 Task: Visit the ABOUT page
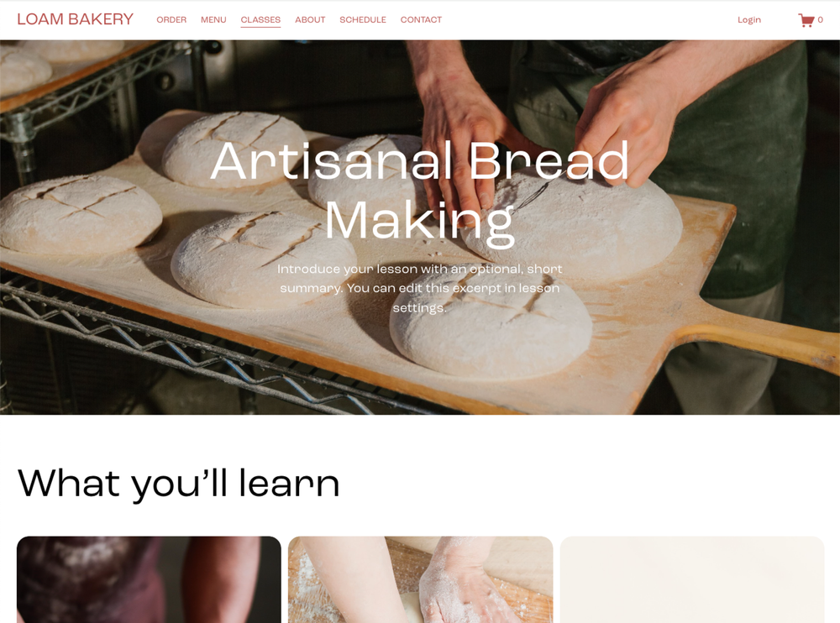point(310,20)
